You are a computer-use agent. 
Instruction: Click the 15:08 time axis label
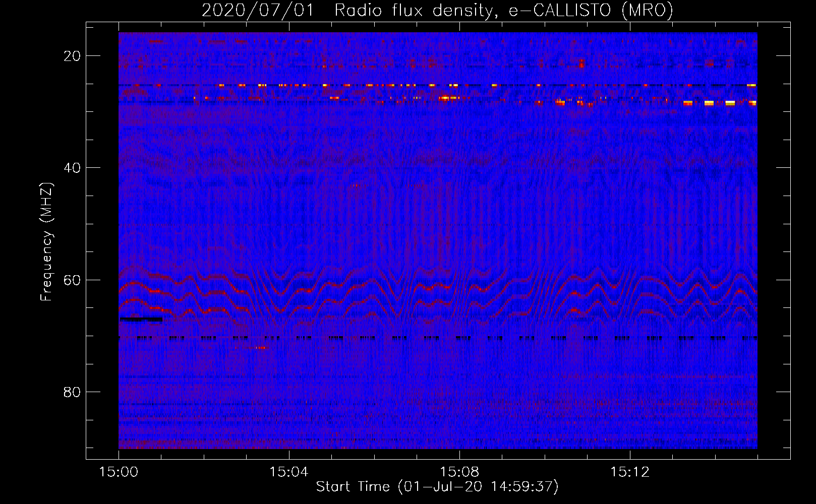[459, 472]
